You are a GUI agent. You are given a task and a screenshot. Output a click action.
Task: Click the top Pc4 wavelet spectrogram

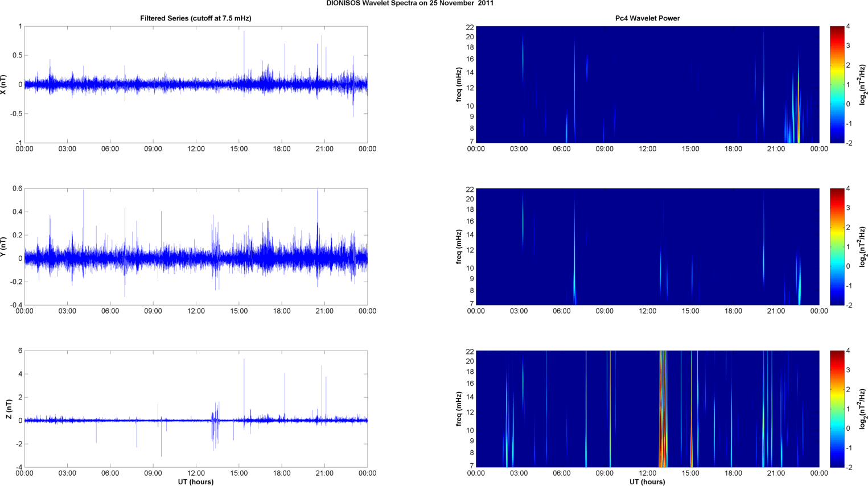[x=647, y=84]
